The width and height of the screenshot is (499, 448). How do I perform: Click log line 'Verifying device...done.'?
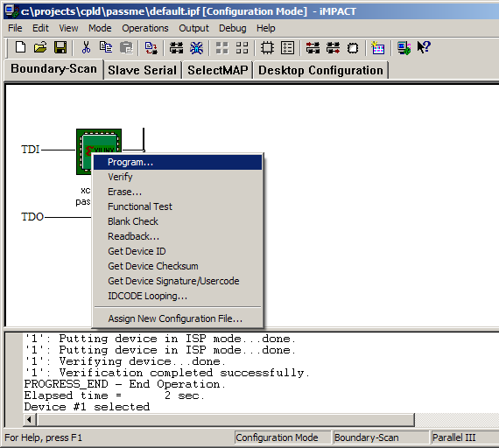[x=125, y=361]
